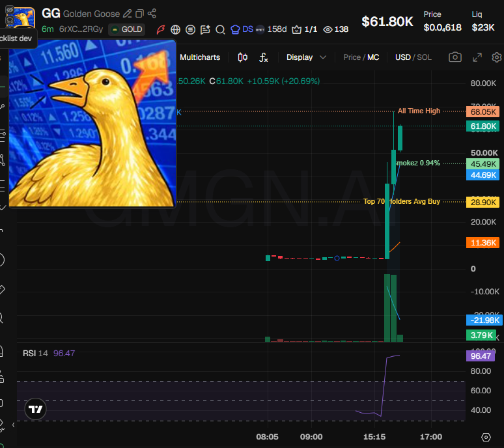Image resolution: width=504 pixels, height=448 pixels.
Task: Click the -21.98K blue axis label
Action: (x=484, y=320)
